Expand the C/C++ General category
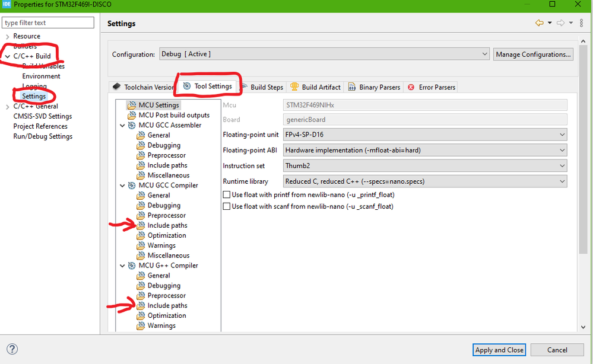The width and height of the screenshot is (593, 364). (x=8, y=107)
